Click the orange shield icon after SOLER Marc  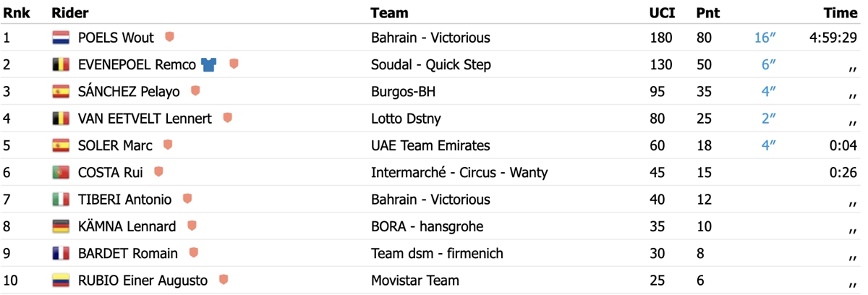[x=168, y=145]
